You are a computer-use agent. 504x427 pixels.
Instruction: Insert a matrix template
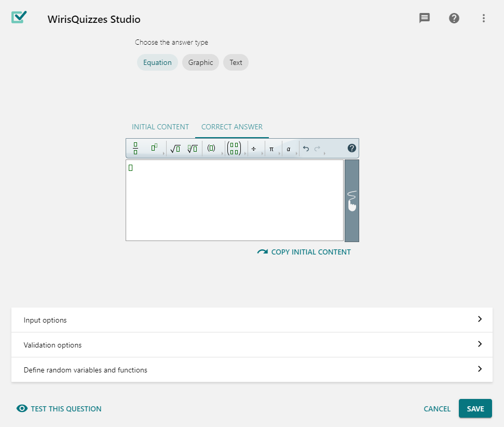234,149
